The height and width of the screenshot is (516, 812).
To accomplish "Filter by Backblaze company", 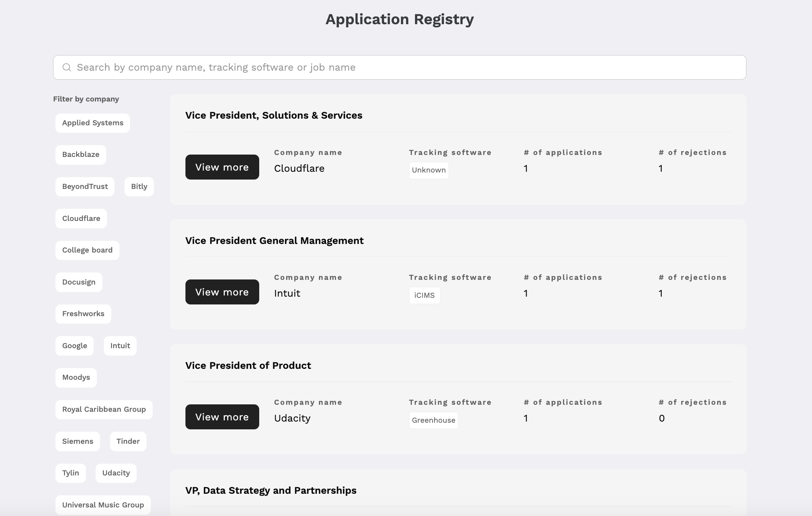I will 81,155.
